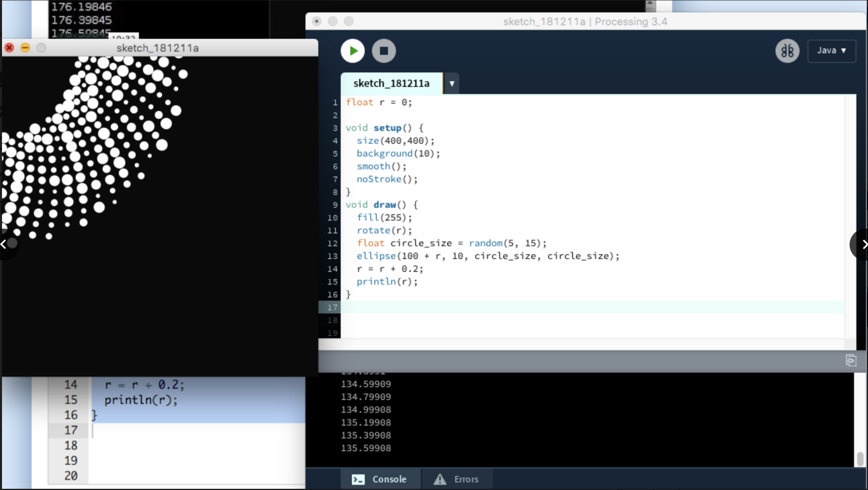868x490 pixels.
Task: Click console value 134.59909
Action: 366,384
